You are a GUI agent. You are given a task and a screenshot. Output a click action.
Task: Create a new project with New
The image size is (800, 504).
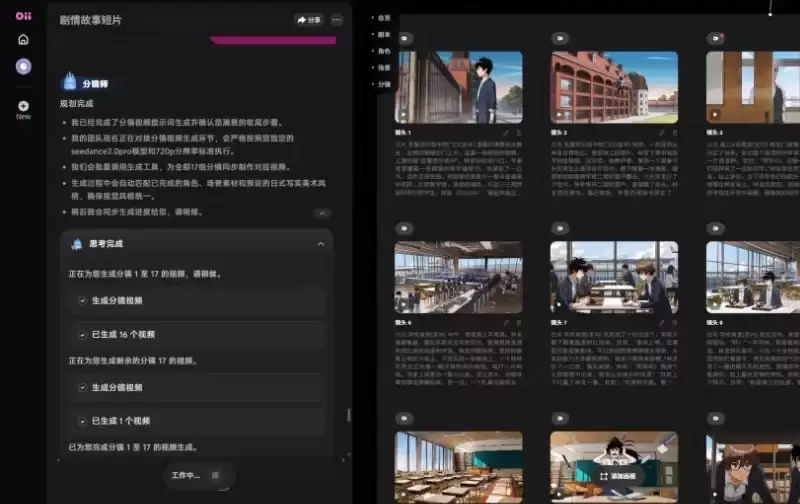click(23, 110)
